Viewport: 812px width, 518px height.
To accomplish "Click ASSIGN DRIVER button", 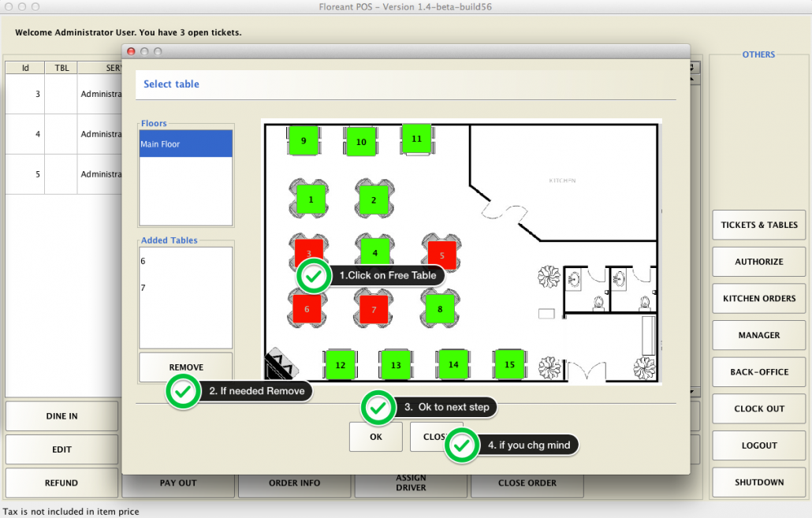I will (x=412, y=483).
